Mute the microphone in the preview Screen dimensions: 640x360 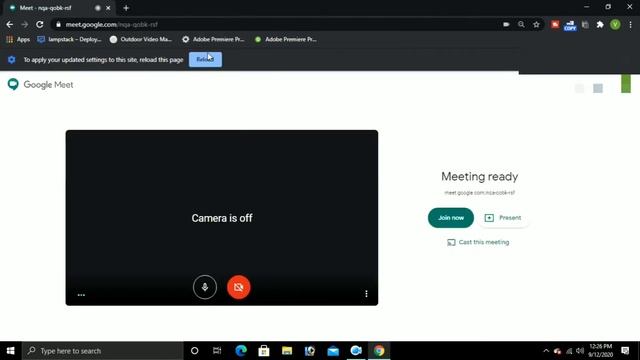[x=205, y=287]
